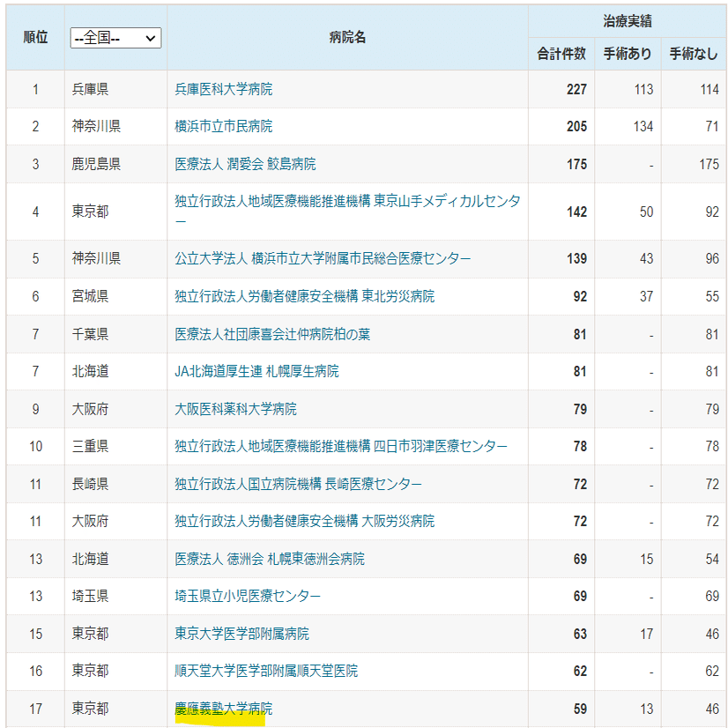728x728 pixels.
Task: Select total count 139 cell
Action: click(561, 258)
